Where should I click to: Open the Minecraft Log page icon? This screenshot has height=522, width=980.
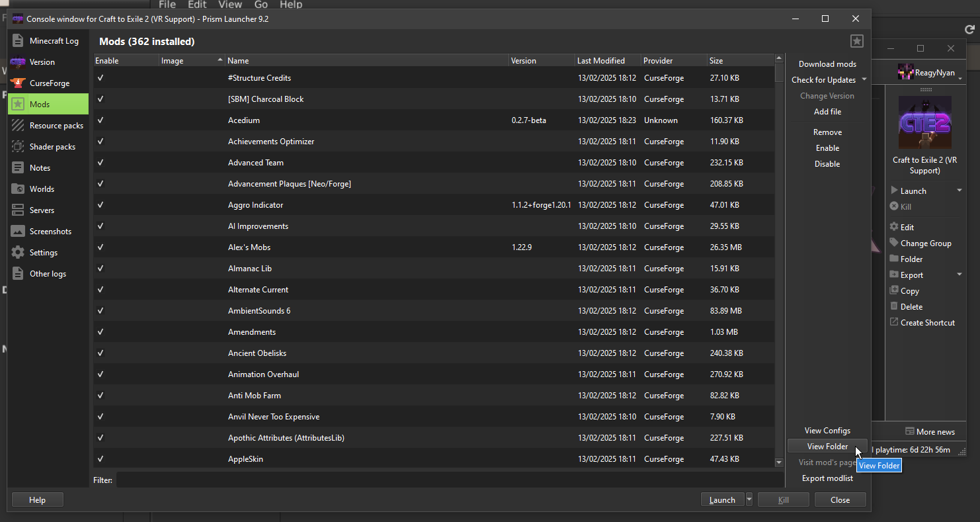pyautogui.click(x=18, y=41)
